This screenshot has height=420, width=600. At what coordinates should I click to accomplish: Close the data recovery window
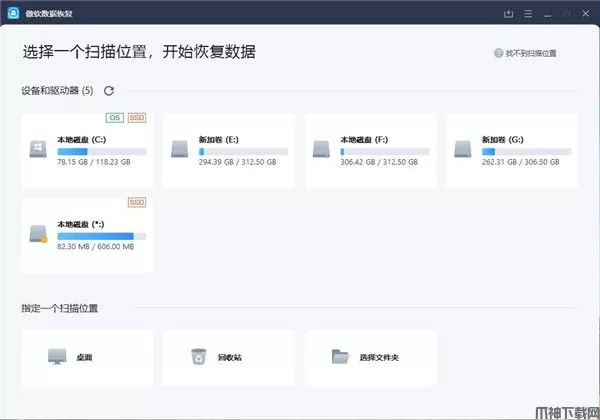pyautogui.click(x=585, y=13)
